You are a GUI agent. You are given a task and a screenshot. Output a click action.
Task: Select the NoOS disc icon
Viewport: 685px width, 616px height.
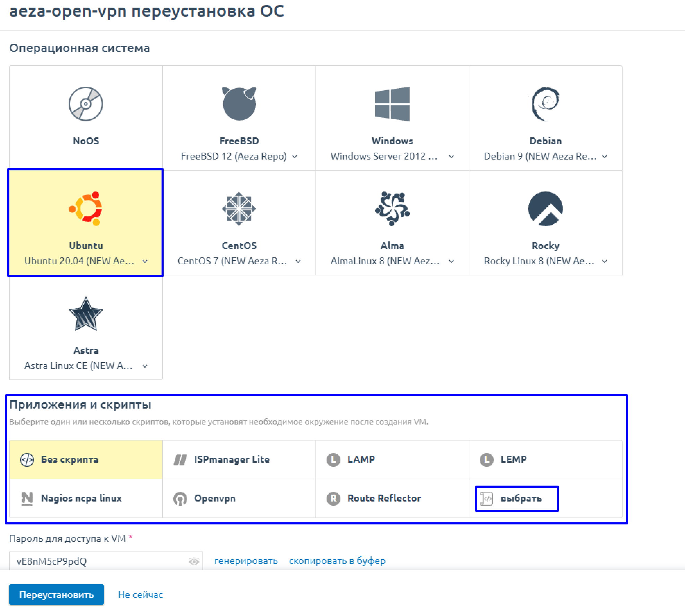[x=86, y=104]
